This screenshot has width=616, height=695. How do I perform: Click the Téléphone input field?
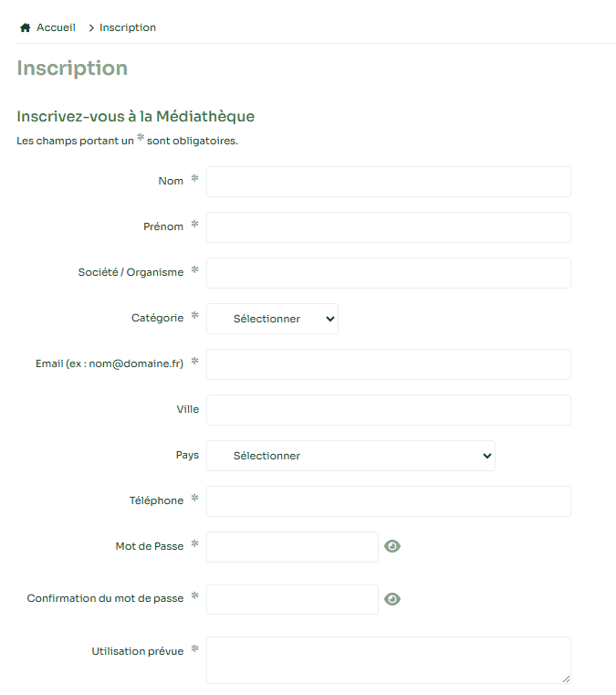point(388,501)
